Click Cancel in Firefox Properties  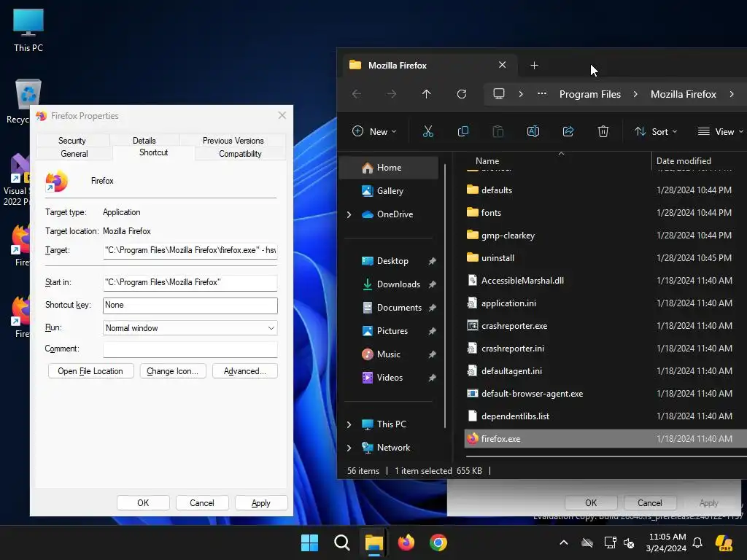(202, 503)
